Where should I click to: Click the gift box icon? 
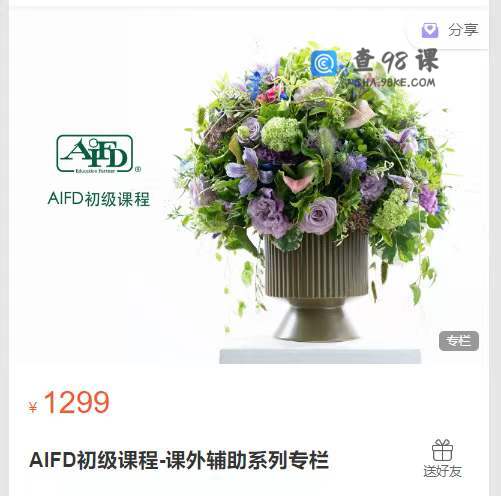tap(442, 450)
